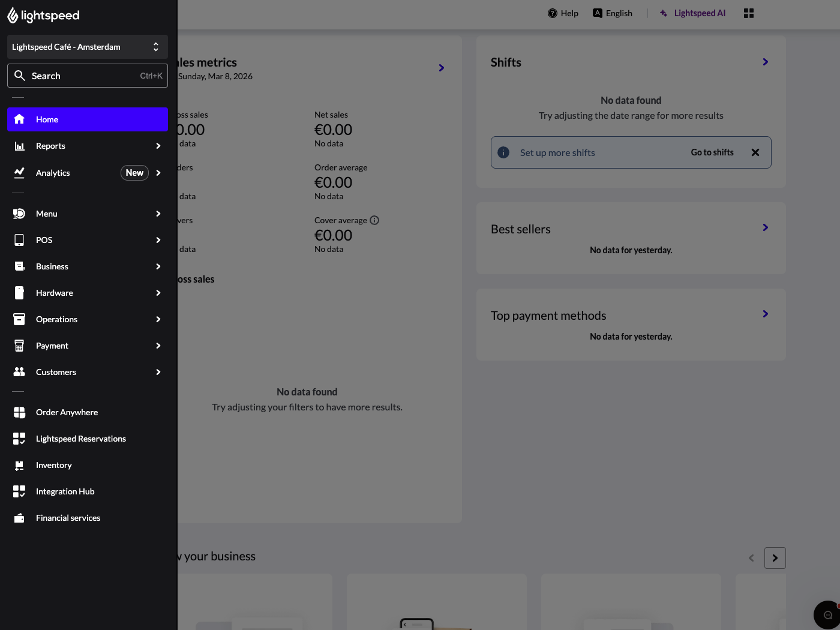Expand the Reports submenu chevron
The image size is (840, 630).
coord(158,146)
